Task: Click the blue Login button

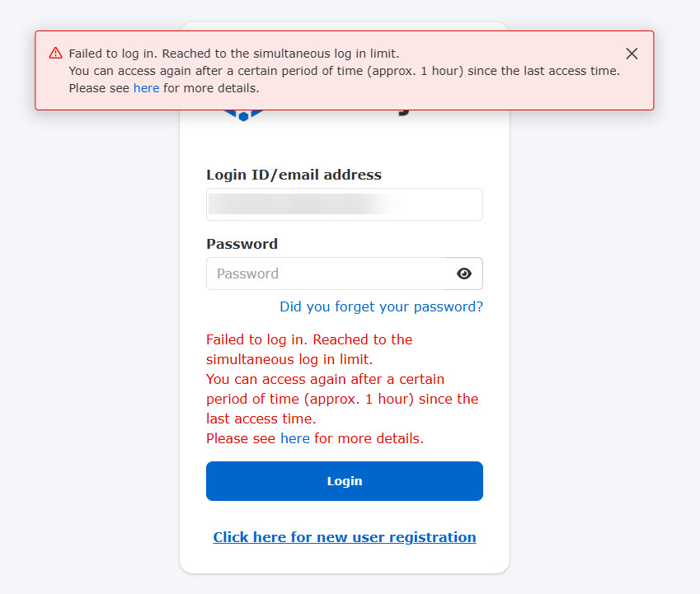Action: point(344,481)
